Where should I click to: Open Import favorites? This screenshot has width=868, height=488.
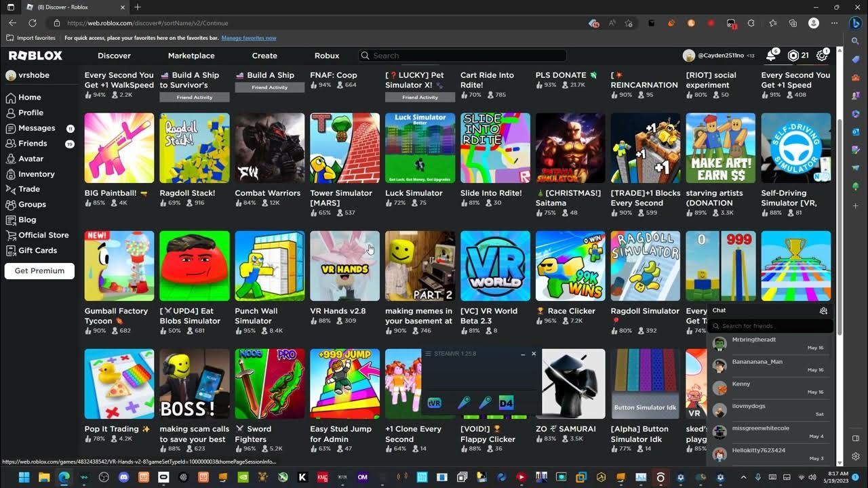click(32, 38)
